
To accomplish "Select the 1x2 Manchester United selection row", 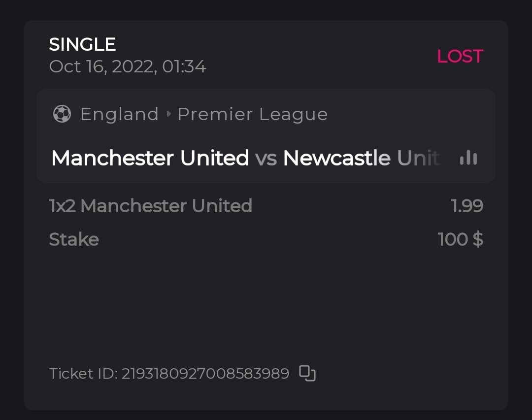I will [x=151, y=206].
